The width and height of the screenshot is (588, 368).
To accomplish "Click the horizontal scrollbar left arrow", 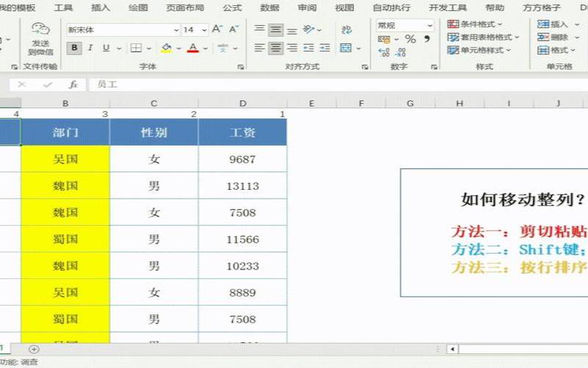I will click(453, 350).
